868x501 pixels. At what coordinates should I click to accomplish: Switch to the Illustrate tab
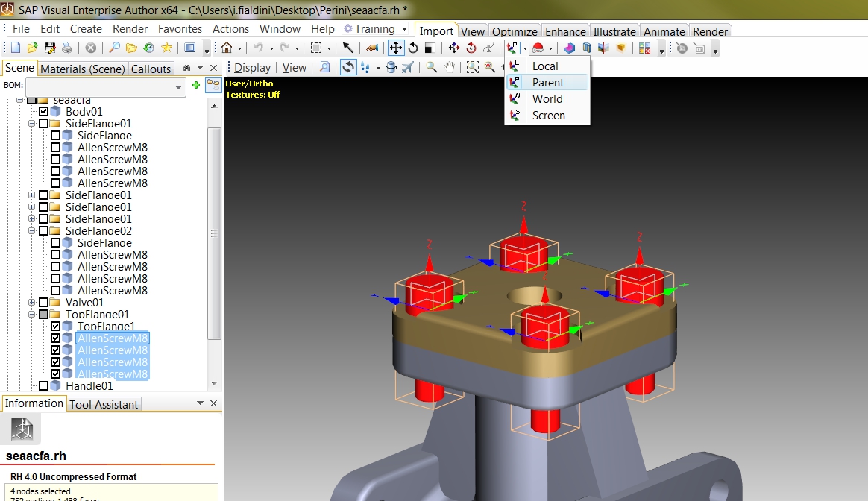[614, 31]
